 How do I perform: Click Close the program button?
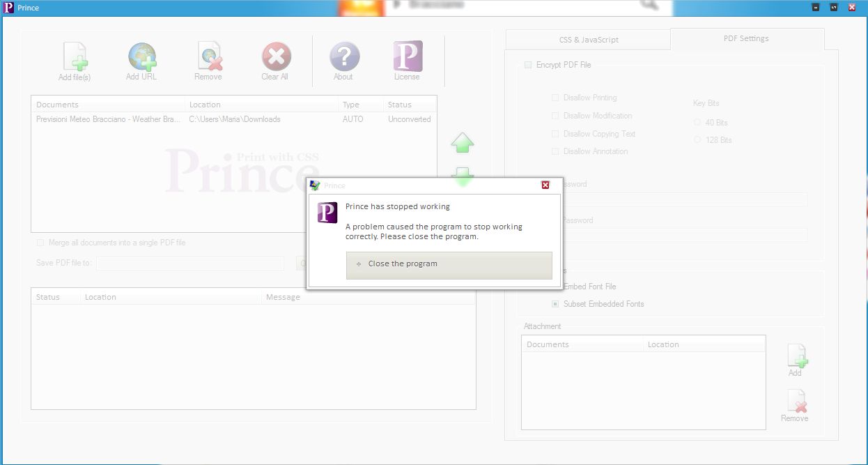coord(449,264)
